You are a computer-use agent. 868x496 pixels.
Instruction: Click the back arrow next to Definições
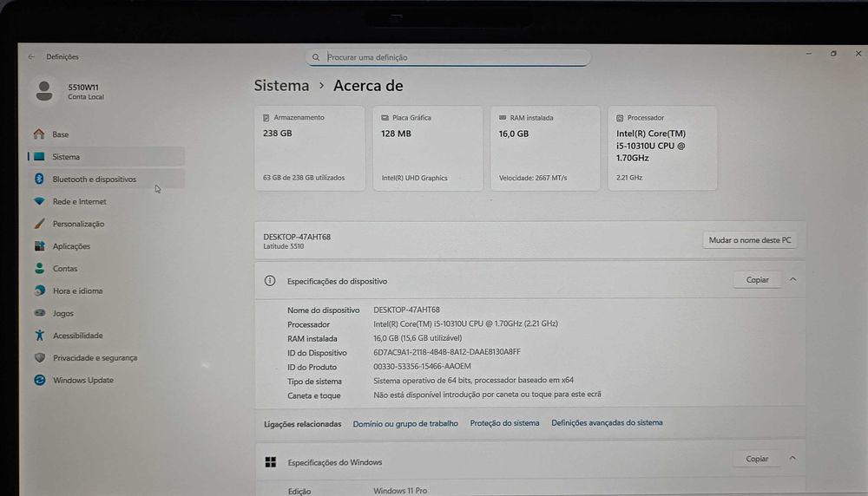point(31,56)
